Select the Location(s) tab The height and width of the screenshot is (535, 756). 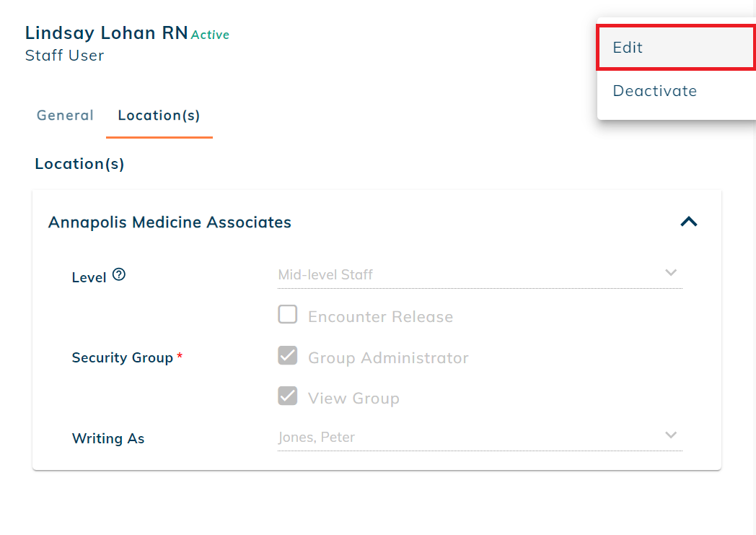pyautogui.click(x=159, y=116)
